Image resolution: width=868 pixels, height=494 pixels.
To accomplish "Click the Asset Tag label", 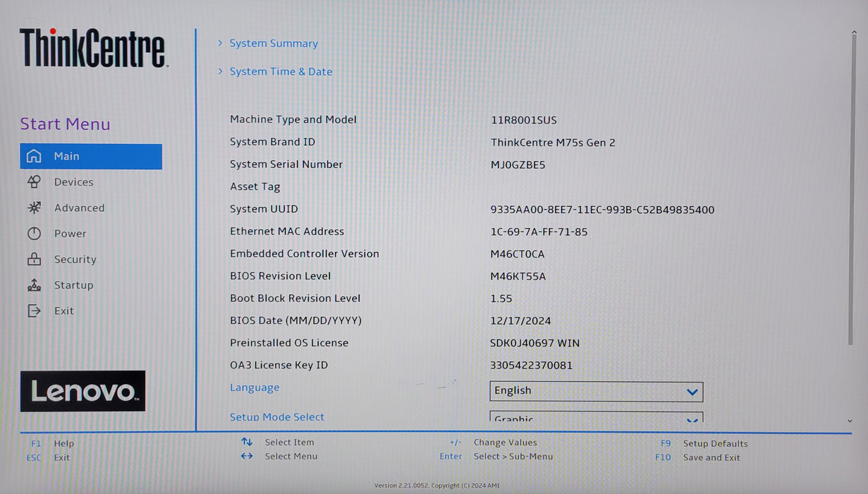I will [255, 187].
